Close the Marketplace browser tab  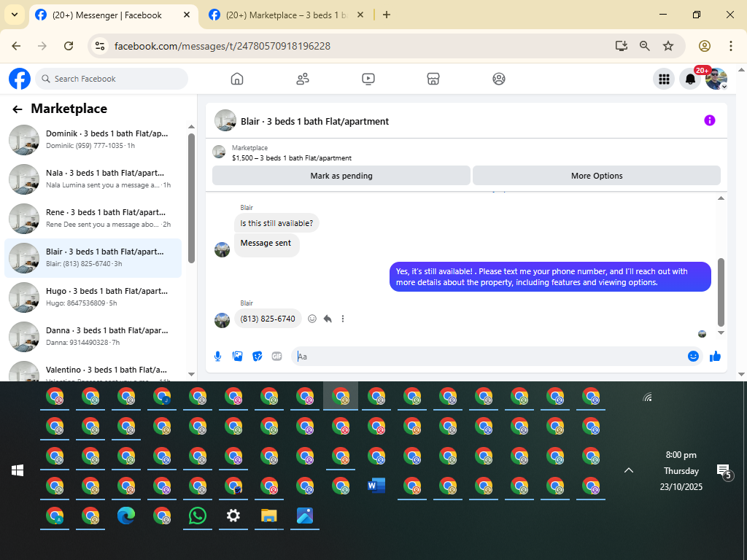click(360, 15)
